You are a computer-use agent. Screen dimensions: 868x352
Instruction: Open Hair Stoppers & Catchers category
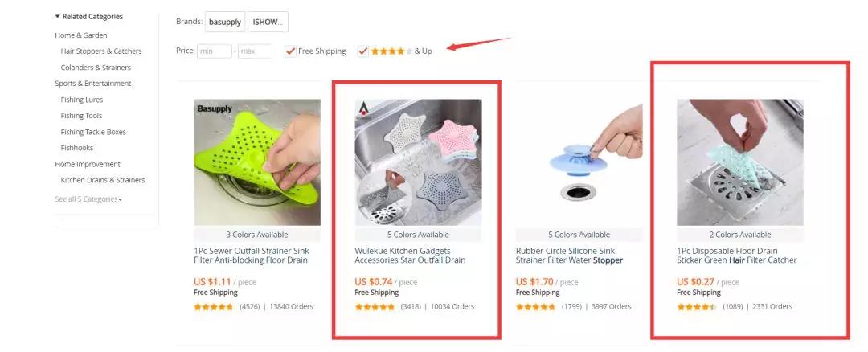pyautogui.click(x=101, y=51)
